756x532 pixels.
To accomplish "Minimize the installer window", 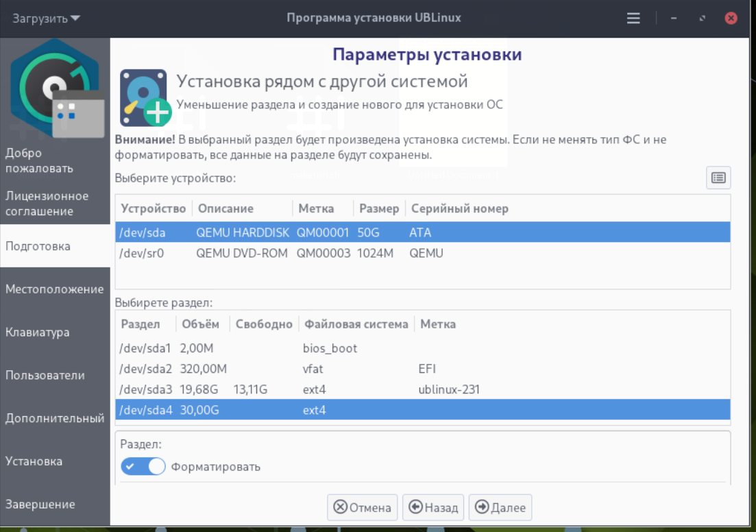I will tap(674, 19).
